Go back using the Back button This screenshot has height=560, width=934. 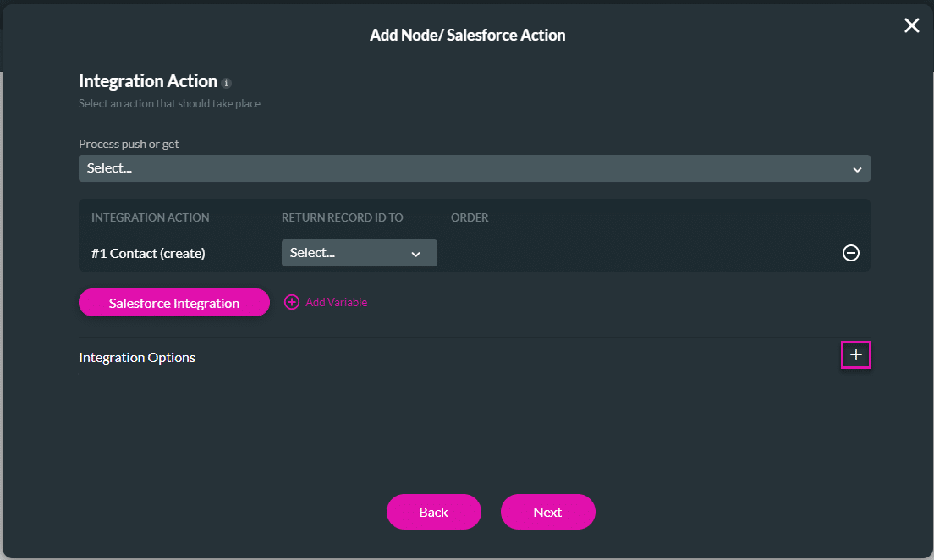[433, 512]
